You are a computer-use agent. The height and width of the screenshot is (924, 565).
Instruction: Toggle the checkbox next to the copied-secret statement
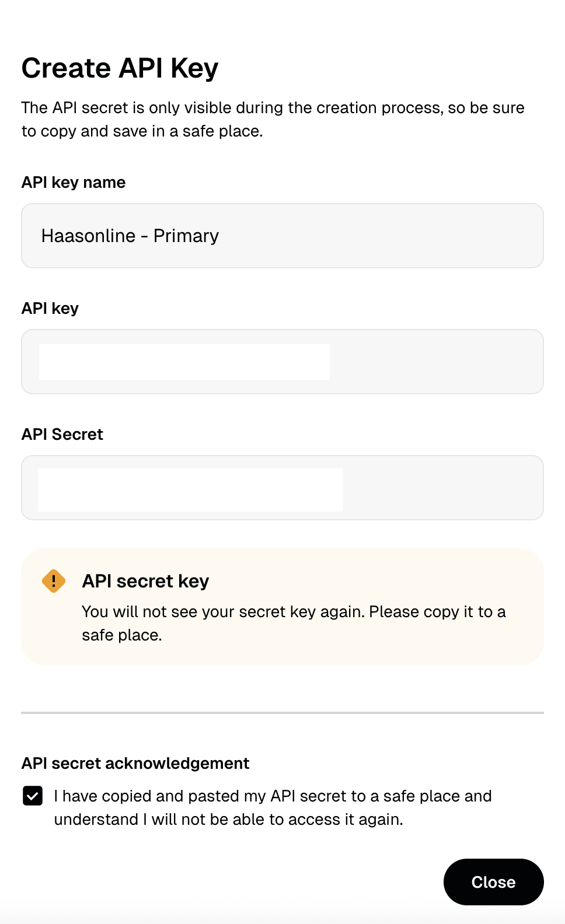point(33,796)
